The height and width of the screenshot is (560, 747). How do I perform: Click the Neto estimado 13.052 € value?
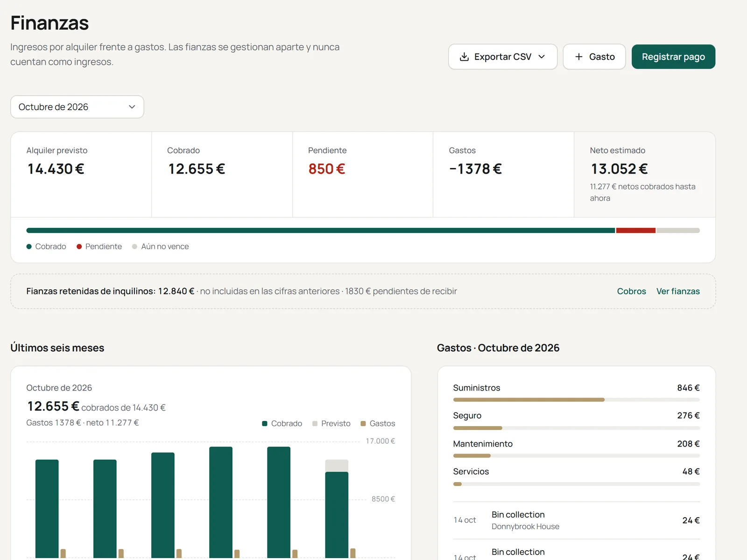click(x=619, y=169)
